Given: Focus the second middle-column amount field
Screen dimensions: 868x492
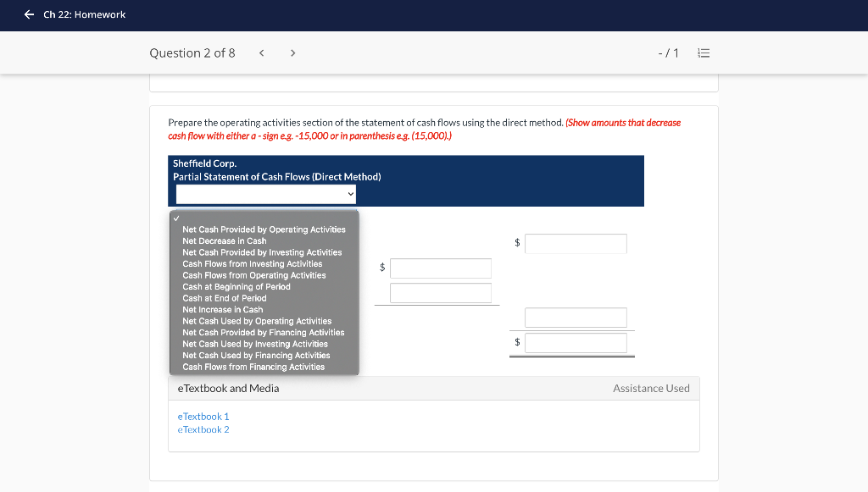Looking at the screenshot, I should pos(441,293).
